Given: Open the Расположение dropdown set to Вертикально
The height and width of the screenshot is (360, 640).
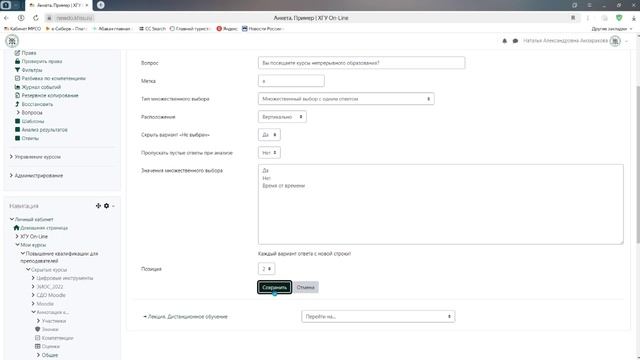Looking at the screenshot, I should click(282, 117).
